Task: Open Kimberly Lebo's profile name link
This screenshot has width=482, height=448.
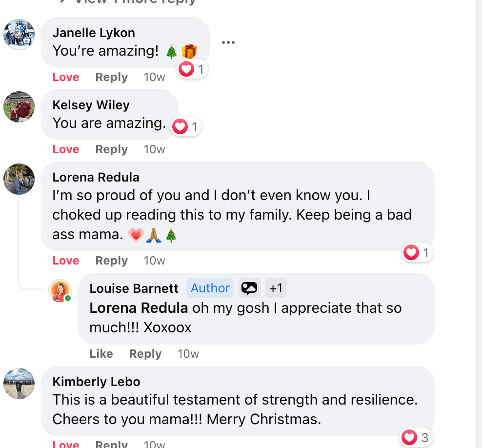Action: coord(96,382)
